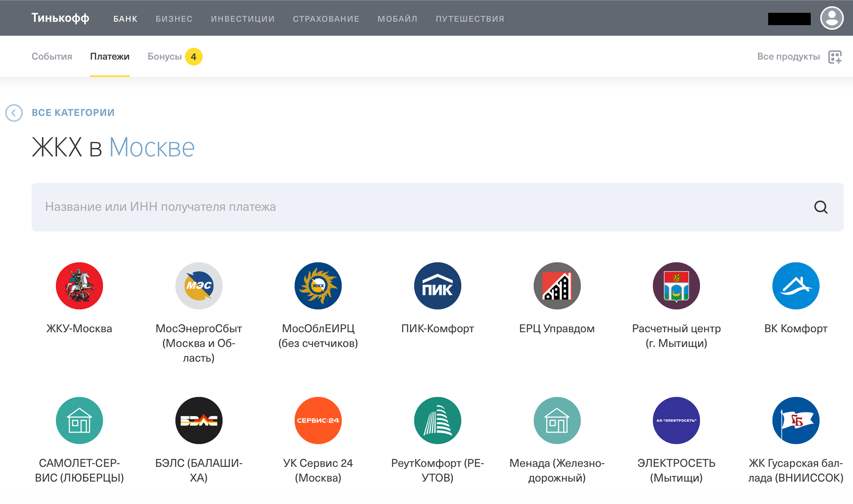853x504 pixels.
Task: Open the ПУТЕШЕСТВИЯ section
Action: point(470,19)
